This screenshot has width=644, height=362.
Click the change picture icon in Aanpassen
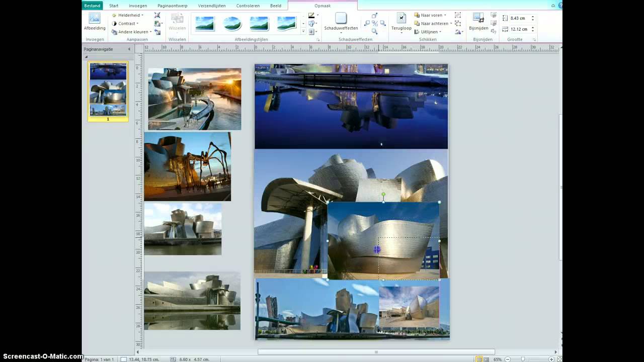pyautogui.click(x=157, y=24)
